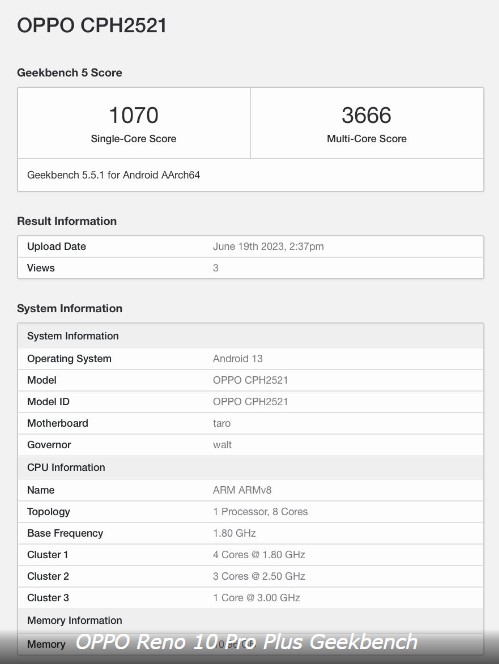Select Geekbench 5.5.1 for Android AArch64 text
499x664 pixels.
(x=114, y=175)
